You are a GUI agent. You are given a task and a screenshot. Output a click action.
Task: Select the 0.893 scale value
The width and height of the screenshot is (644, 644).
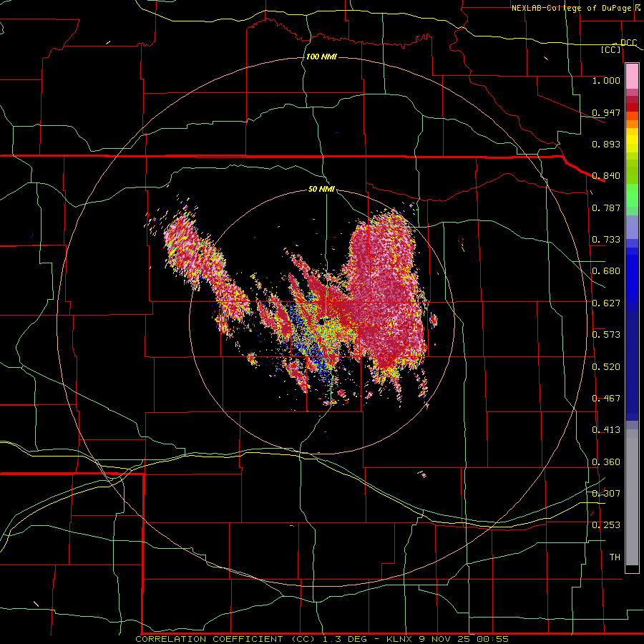[606, 144]
